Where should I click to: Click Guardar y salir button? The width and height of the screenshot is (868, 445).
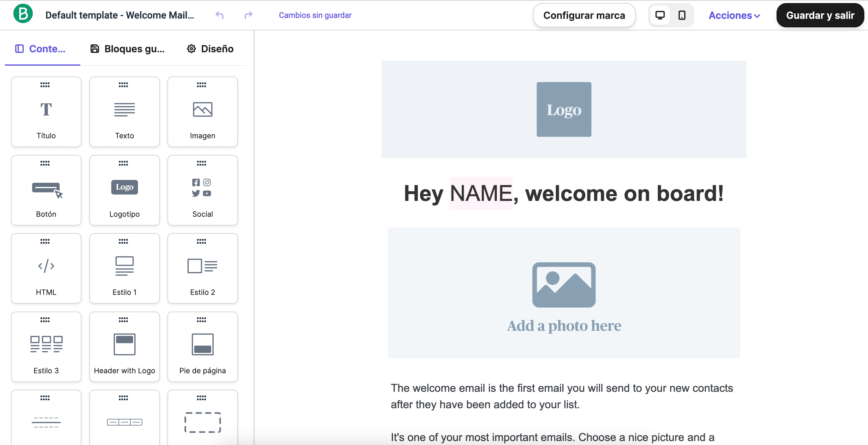point(820,16)
